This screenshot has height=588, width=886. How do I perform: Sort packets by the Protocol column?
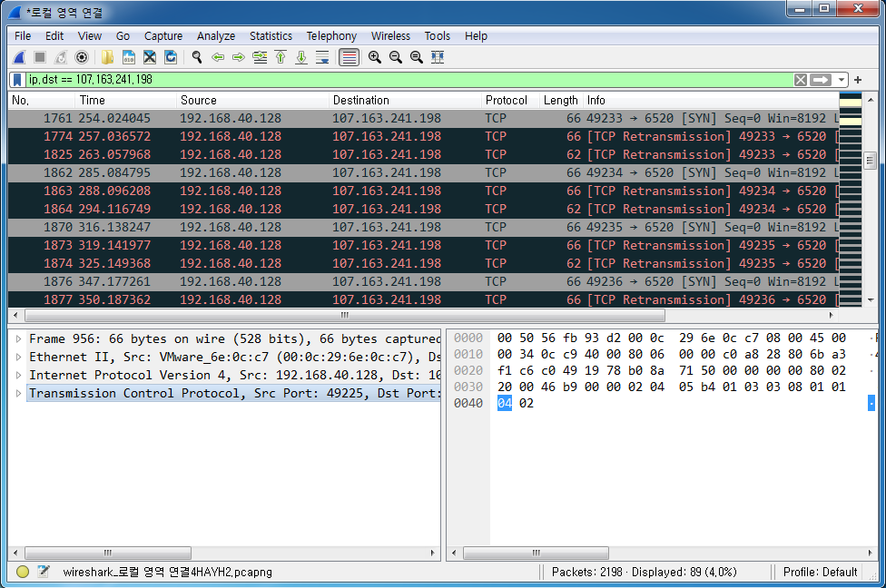510,100
